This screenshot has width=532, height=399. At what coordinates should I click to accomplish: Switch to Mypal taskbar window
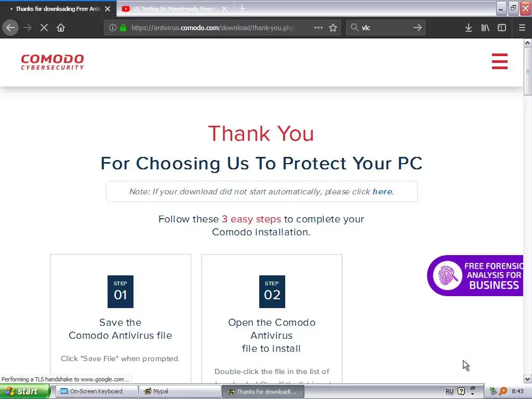click(x=180, y=391)
